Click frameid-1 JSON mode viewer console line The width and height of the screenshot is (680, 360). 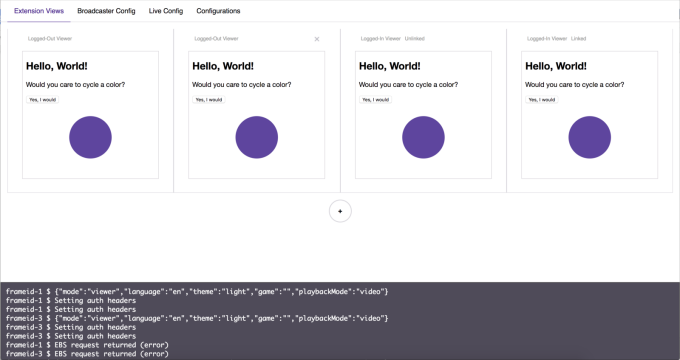197,291
